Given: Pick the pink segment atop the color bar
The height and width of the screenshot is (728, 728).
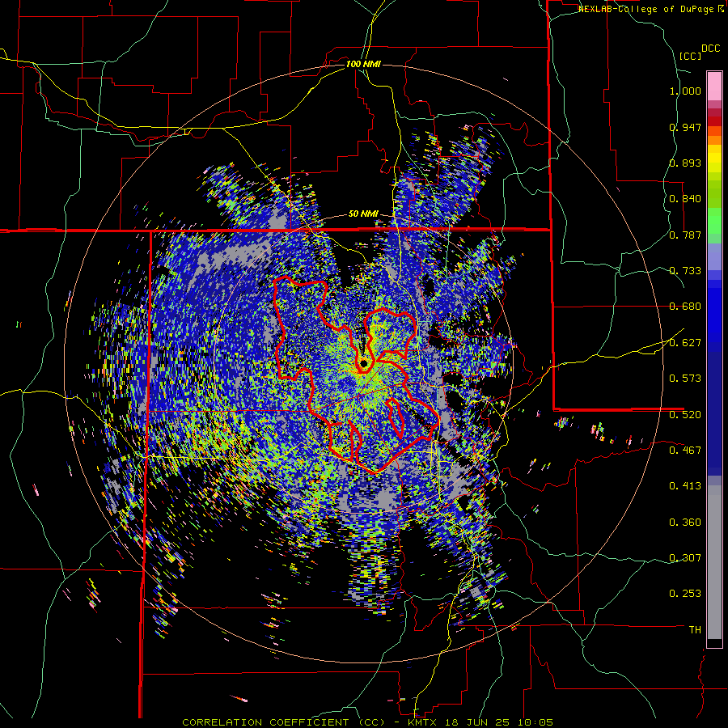Looking at the screenshot, I should click(714, 86).
